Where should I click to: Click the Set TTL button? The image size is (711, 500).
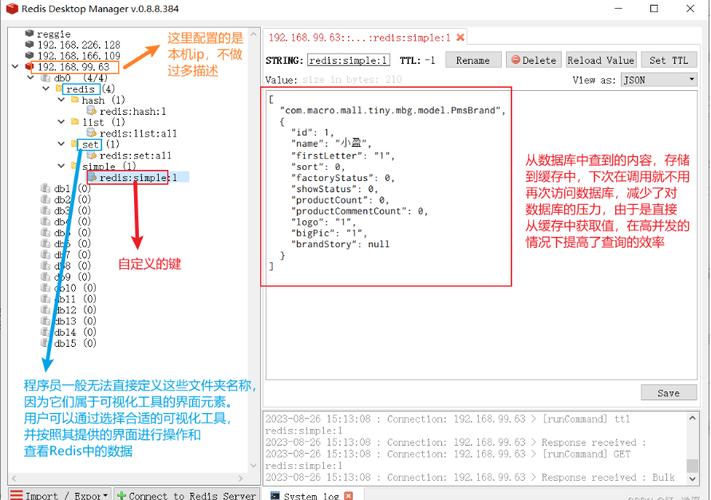(669, 60)
